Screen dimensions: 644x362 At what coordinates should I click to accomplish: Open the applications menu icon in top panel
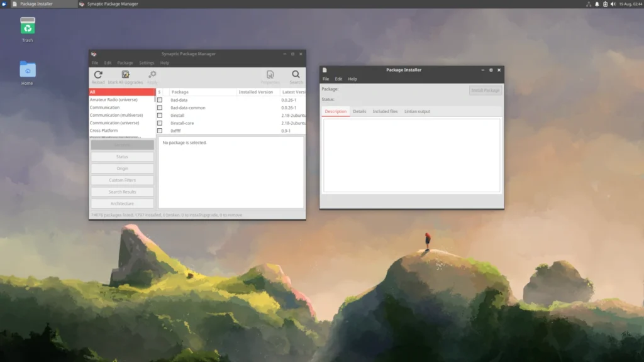[4, 4]
